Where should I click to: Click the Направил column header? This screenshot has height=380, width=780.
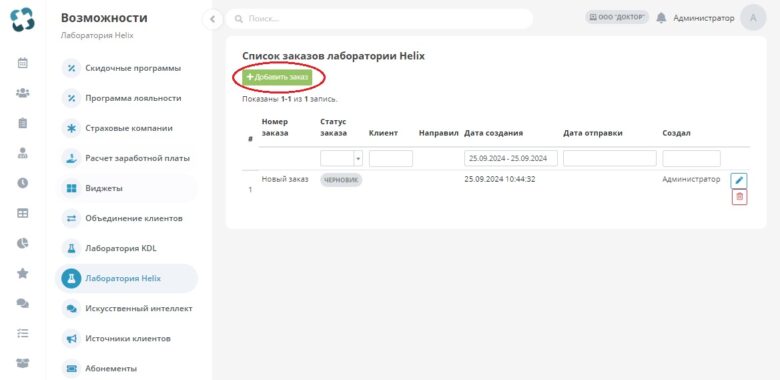(x=438, y=133)
